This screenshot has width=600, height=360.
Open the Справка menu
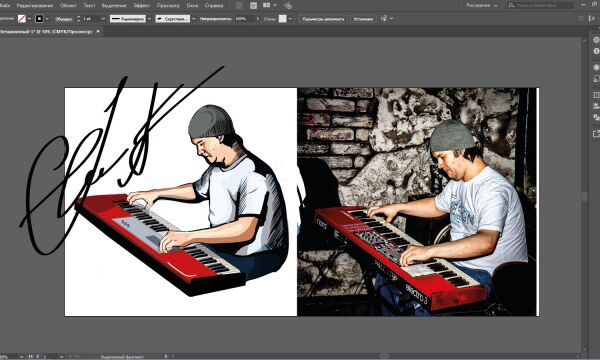214,5
